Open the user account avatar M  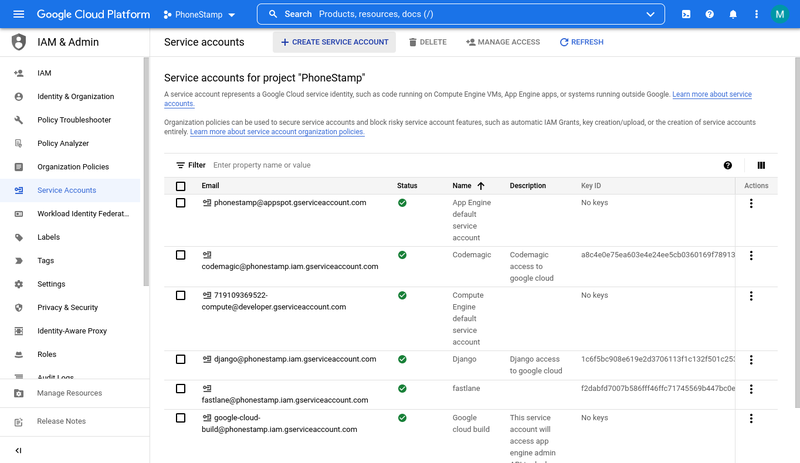pos(780,14)
